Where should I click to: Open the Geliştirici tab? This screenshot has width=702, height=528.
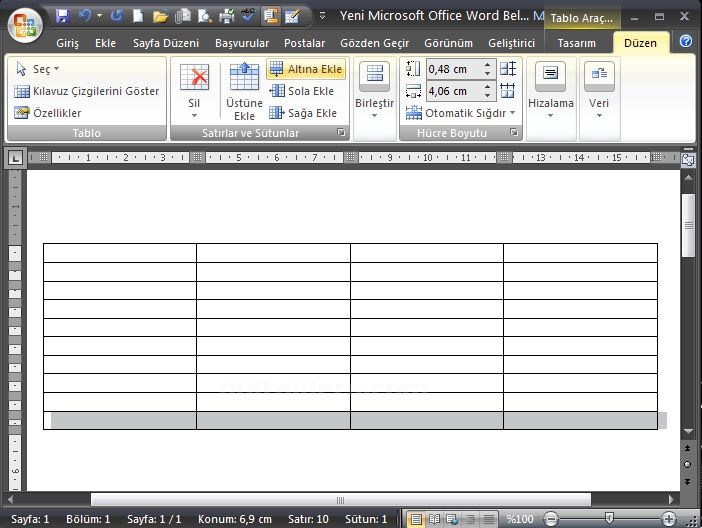tap(511, 43)
